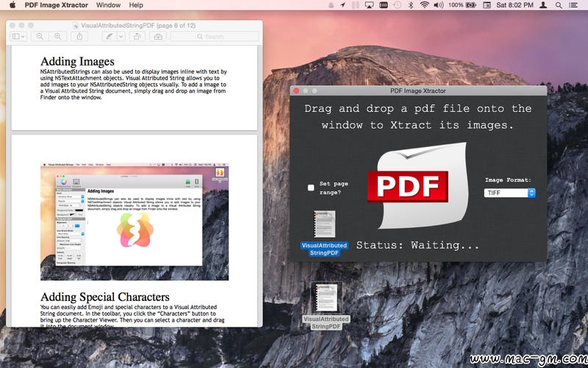Click the large PDF document icon
588x368 pixels.
click(417, 185)
